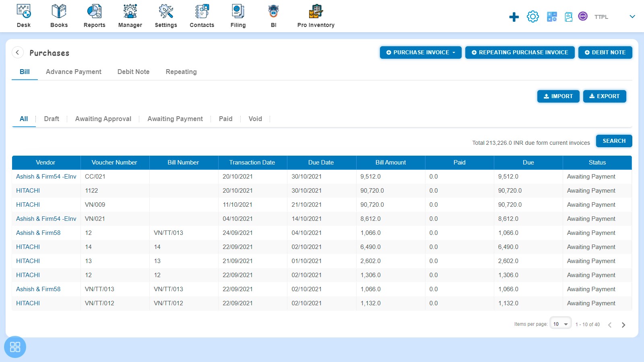Viewport: 644px width, 362px height.
Task: Filter bills by Draft status
Action: [52, 119]
